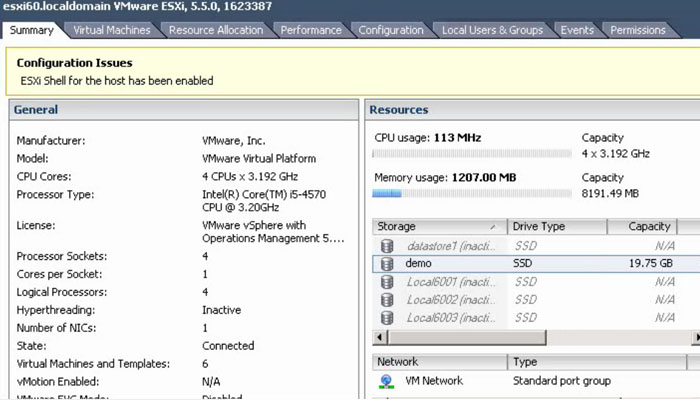Switch to the Summary tab
Screen dimensions: 700x400
pos(31,30)
